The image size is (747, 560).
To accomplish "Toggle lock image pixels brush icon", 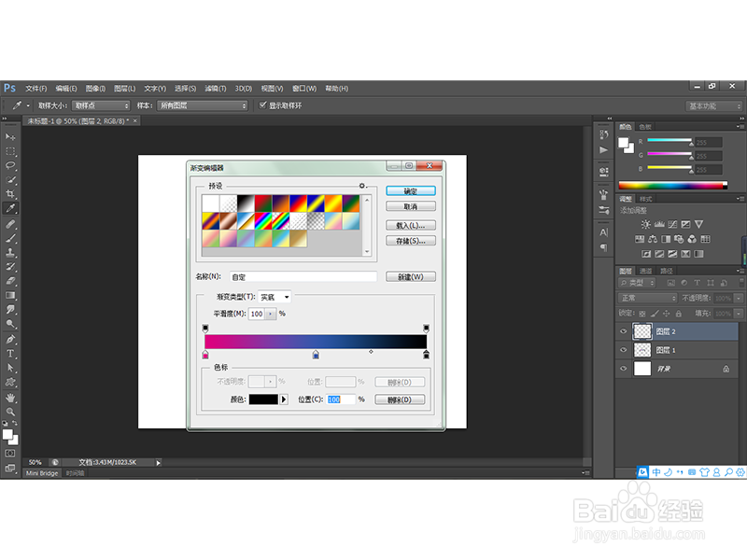I will tap(655, 314).
